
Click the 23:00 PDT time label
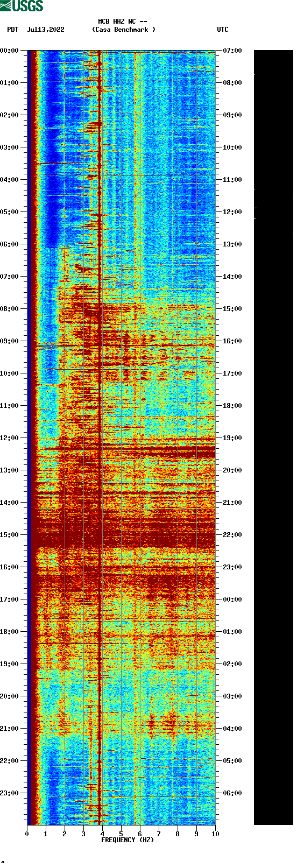[10, 793]
